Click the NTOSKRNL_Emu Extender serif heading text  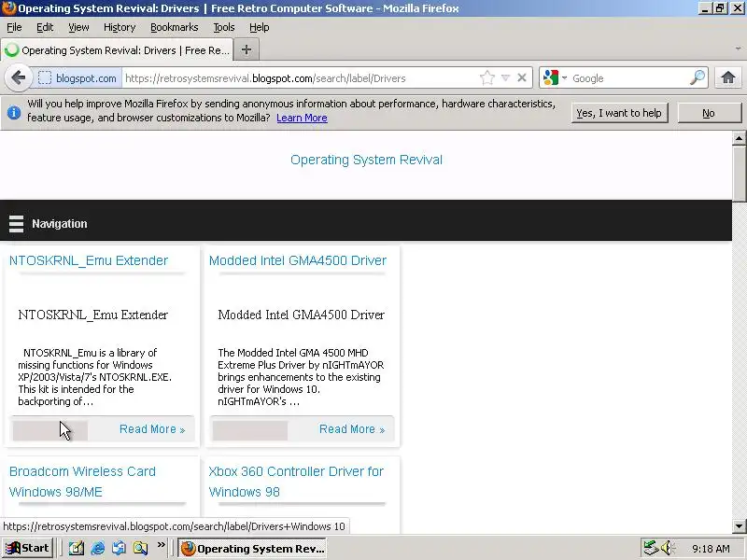pos(92,315)
